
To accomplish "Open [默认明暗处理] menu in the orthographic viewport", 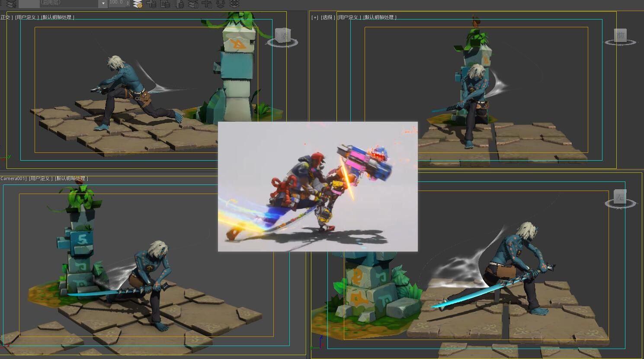I will pos(58,17).
